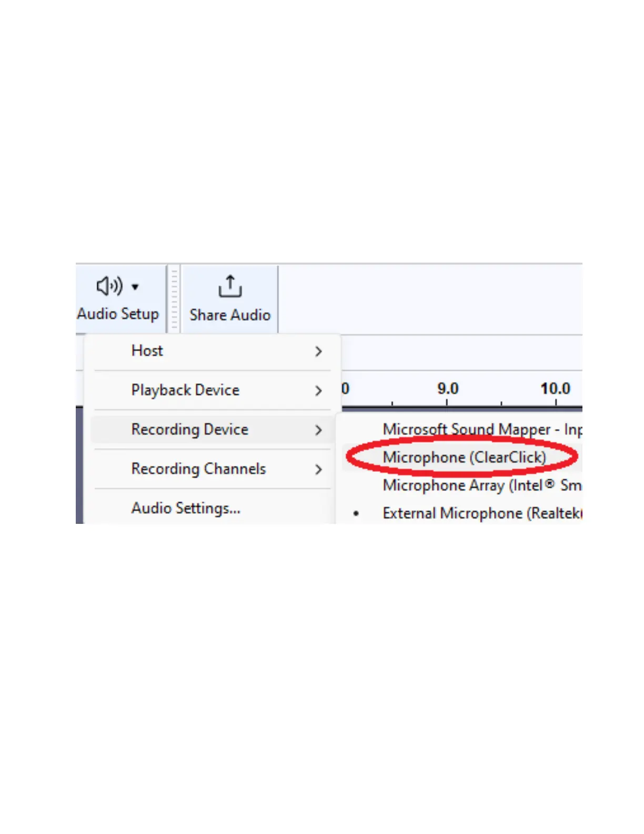Click the 9.0 mark on timeline ruler
Viewport: 644px width, 834px height.
coord(448,389)
